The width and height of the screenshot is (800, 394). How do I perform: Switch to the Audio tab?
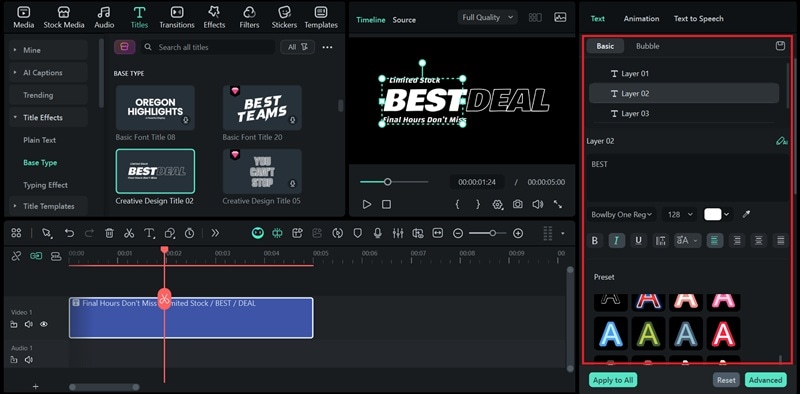click(104, 17)
